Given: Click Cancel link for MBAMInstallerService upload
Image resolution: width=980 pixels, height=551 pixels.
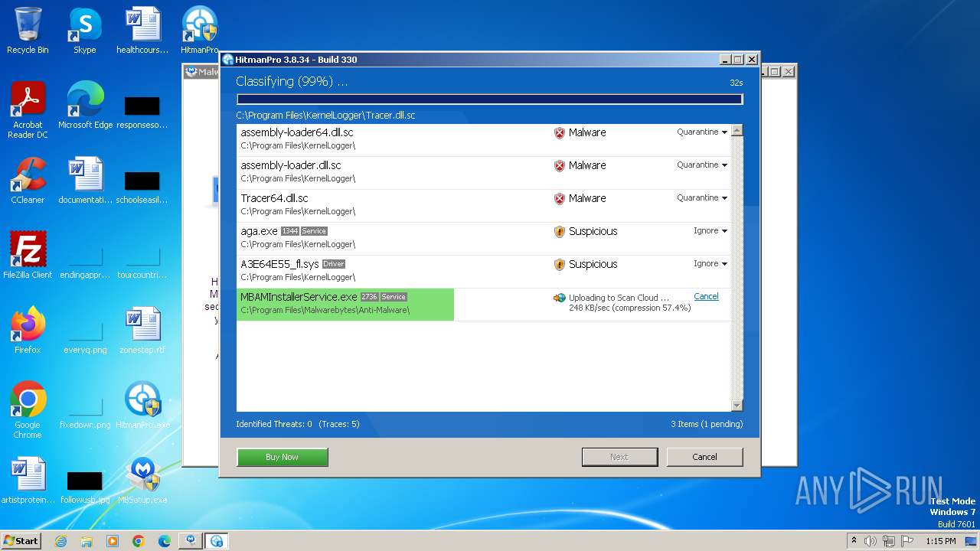Looking at the screenshot, I should click(706, 297).
